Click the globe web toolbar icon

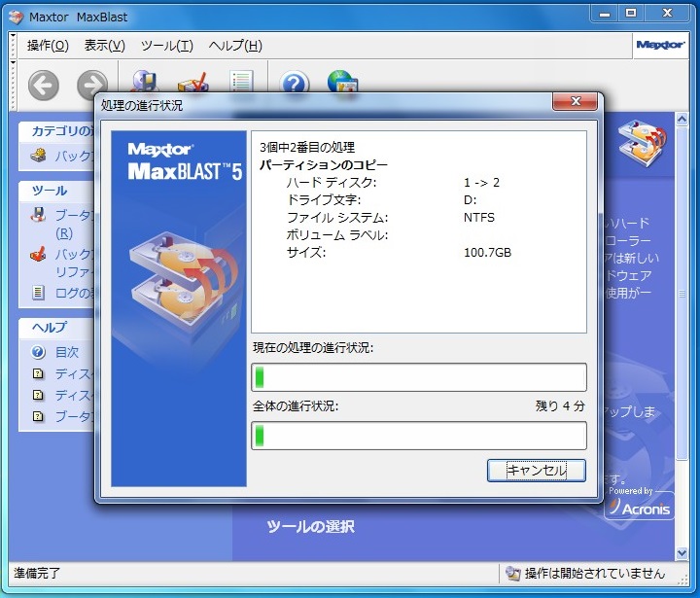coord(342,81)
